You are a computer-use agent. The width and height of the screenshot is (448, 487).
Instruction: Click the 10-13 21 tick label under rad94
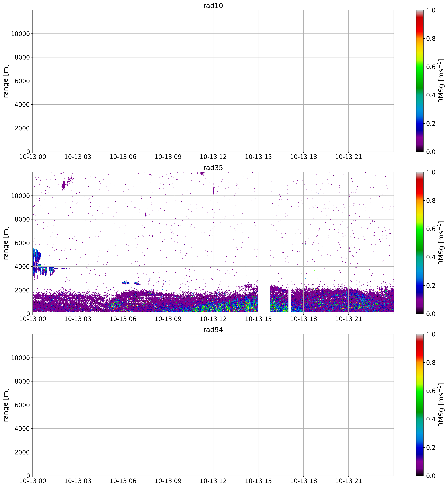348,481
